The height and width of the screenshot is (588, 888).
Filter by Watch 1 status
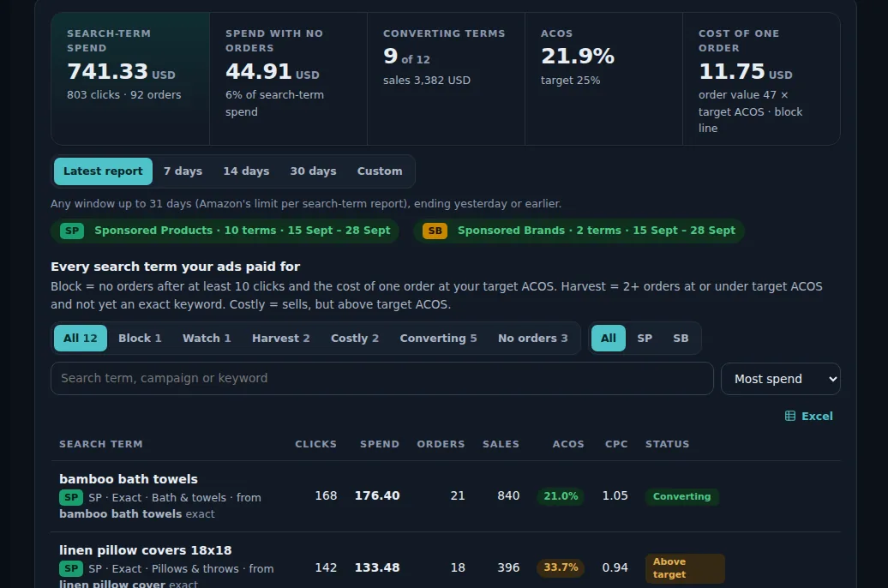click(207, 339)
